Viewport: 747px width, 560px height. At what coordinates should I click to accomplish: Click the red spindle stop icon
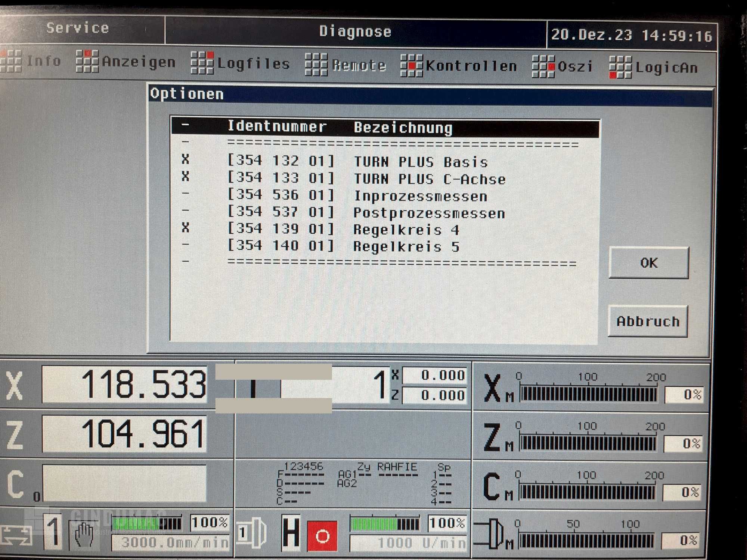pyautogui.click(x=322, y=536)
